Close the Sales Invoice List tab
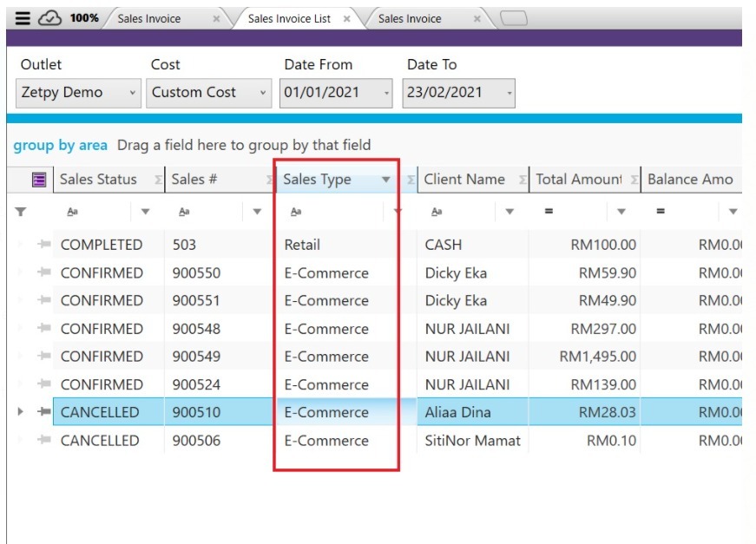Image resolution: width=756 pixels, height=544 pixels. pyautogui.click(x=347, y=19)
